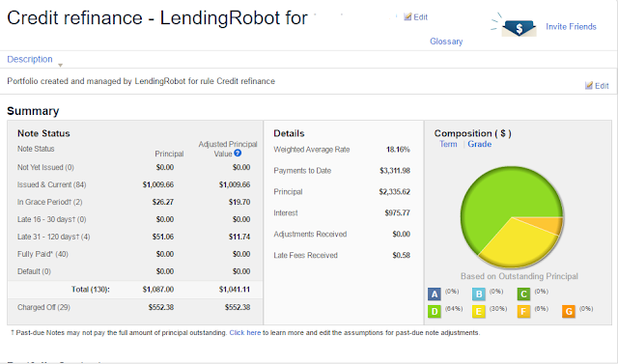Click In Grace Period adjusted value $19.70
Viewport: 618px width, 364px height.
(x=239, y=202)
